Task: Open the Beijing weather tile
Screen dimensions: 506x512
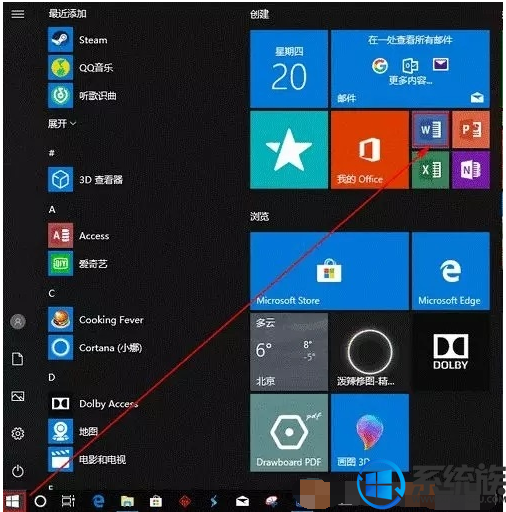Action: 289,352
